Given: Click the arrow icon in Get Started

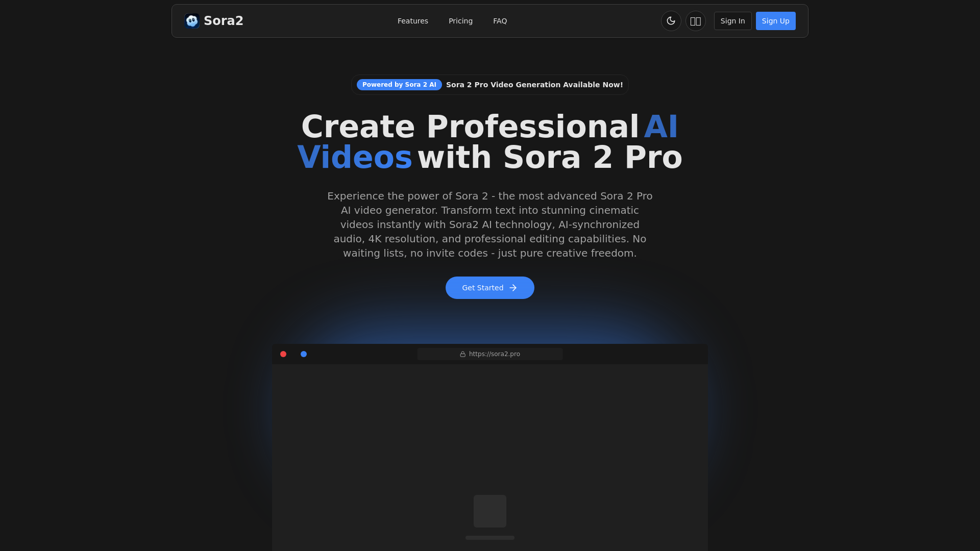Looking at the screenshot, I should point(513,288).
